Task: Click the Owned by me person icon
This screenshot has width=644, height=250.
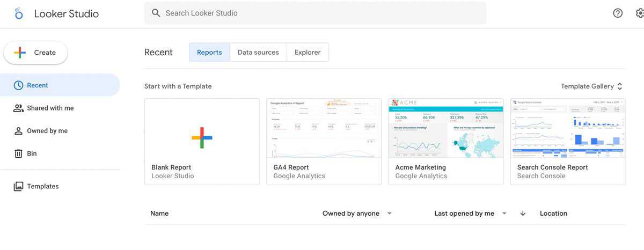Action: click(18, 131)
